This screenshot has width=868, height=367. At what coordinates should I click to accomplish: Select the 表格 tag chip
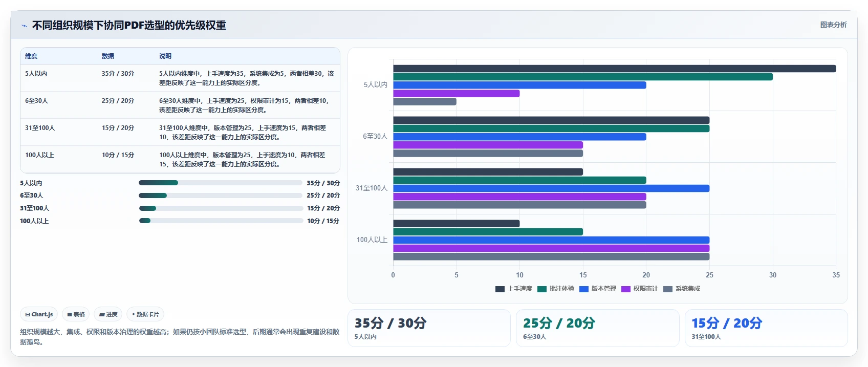click(76, 314)
